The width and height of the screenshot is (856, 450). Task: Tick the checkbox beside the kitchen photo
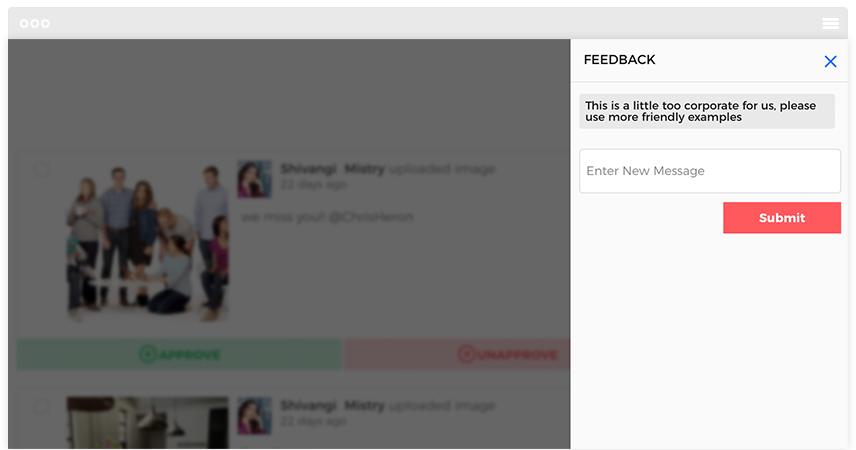(x=41, y=406)
